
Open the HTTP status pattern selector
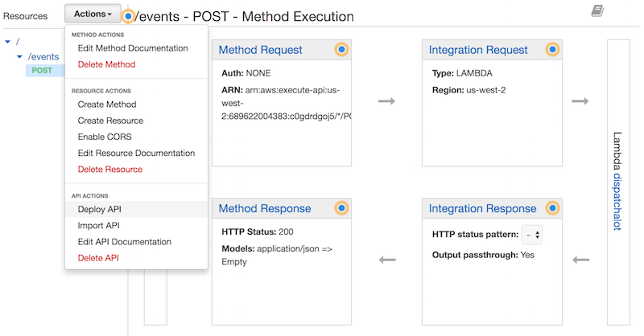pyautogui.click(x=531, y=236)
